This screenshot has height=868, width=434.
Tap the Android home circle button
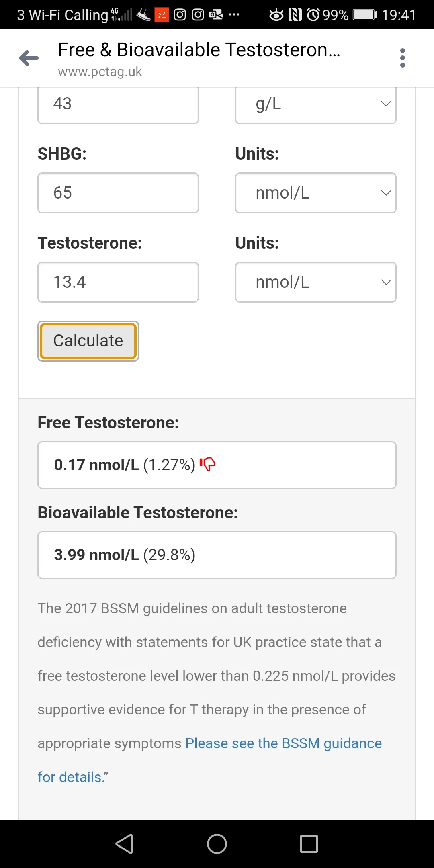pyautogui.click(x=217, y=843)
